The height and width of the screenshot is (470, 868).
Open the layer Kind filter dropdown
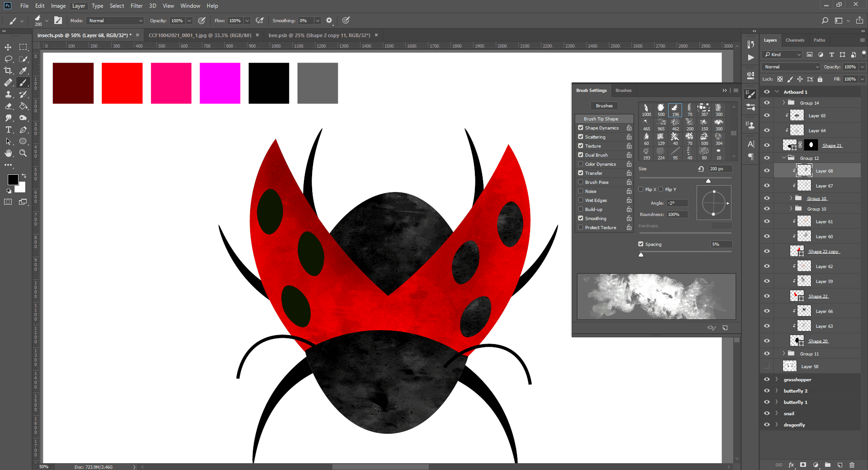coord(782,54)
